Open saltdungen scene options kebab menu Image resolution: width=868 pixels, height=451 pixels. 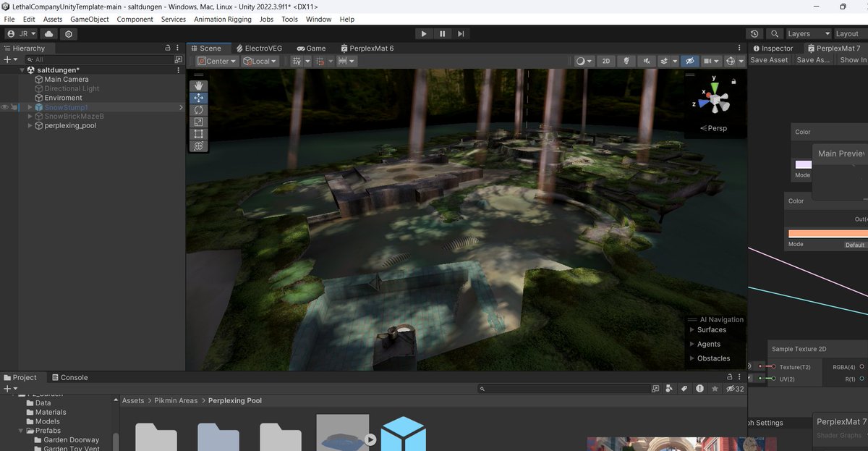(x=179, y=70)
